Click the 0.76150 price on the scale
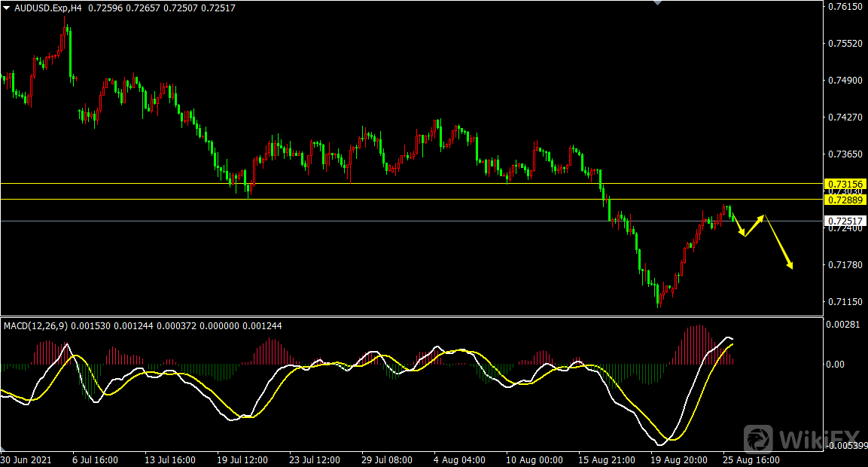The image size is (868, 467). [844, 7]
